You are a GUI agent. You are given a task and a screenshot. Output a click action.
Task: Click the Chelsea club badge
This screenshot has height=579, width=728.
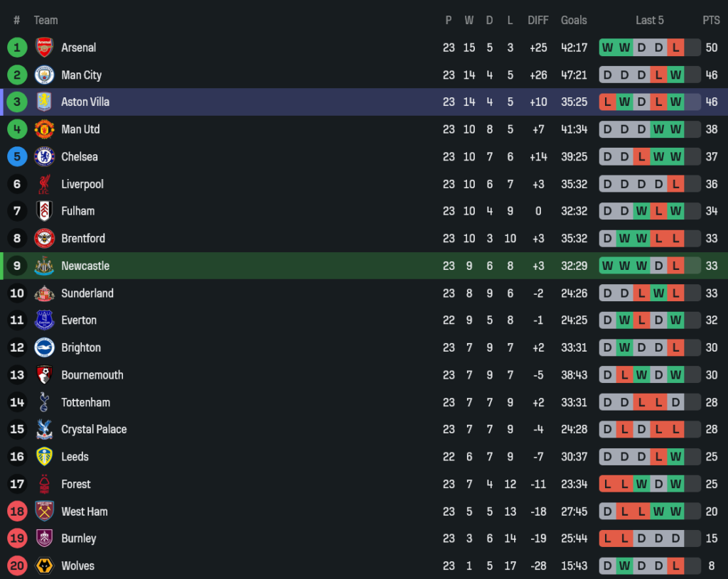(44, 156)
